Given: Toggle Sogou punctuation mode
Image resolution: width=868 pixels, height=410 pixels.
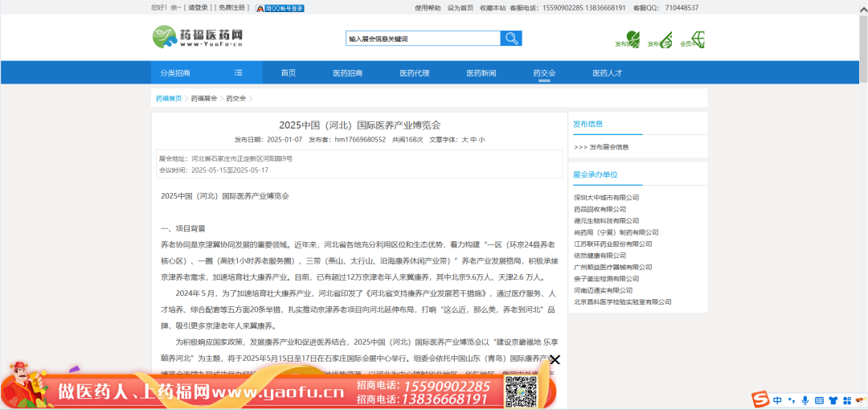Looking at the screenshot, I should [x=791, y=400].
